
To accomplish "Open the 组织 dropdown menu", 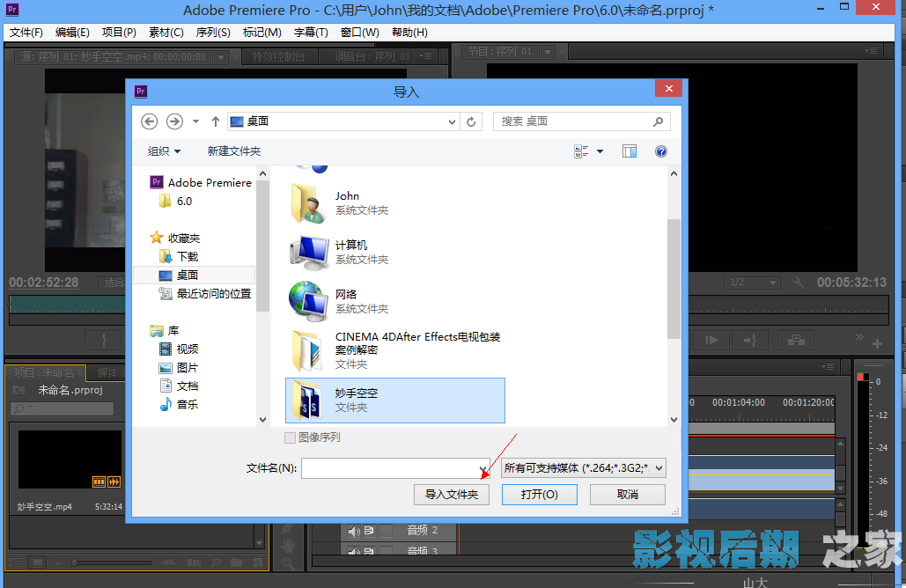I will 164,151.
